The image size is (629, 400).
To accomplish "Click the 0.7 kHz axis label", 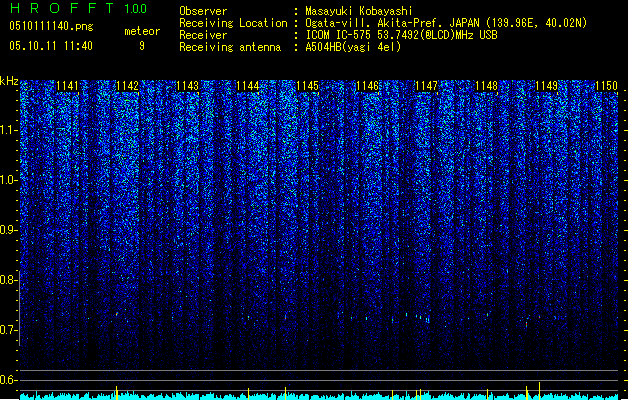I will pyautogui.click(x=8, y=330).
